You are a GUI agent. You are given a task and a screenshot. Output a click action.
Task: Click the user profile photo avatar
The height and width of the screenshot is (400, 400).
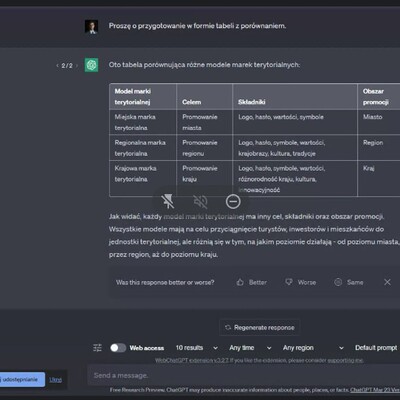pyautogui.click(x=91, y=27)
